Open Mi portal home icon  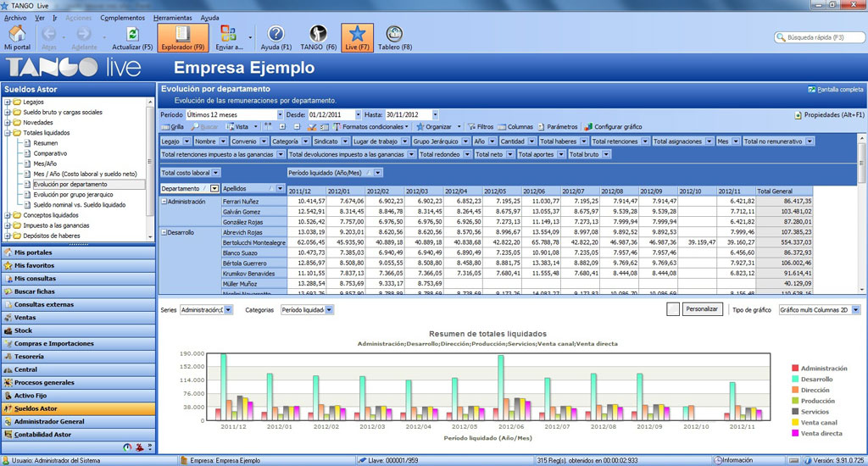[x=17, y=34]
